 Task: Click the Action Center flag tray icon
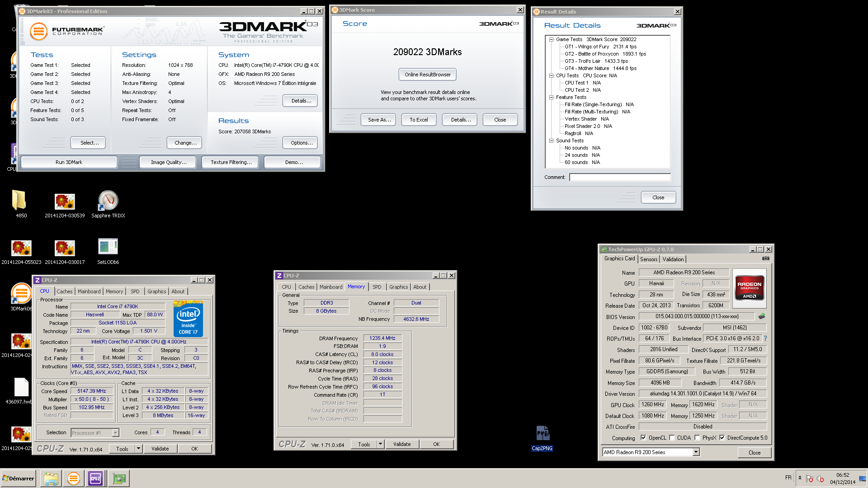[x=810, y=479]
